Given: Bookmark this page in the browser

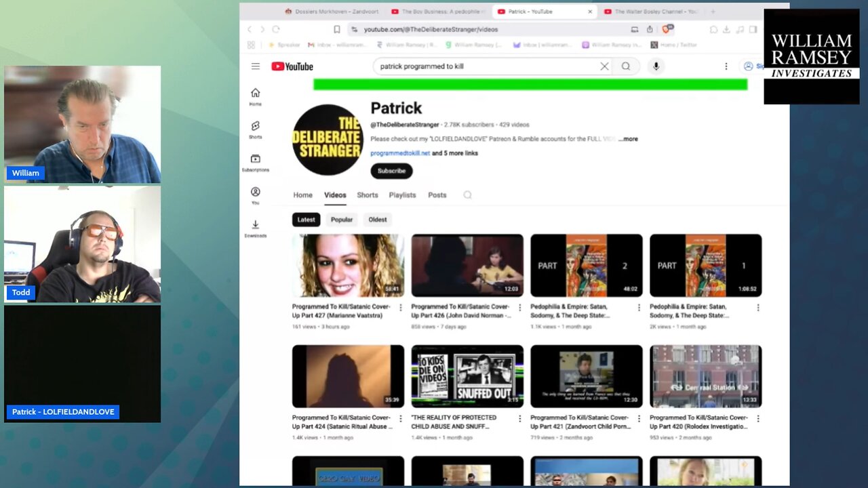Looking at the screenshot, I should click(336, 29).
